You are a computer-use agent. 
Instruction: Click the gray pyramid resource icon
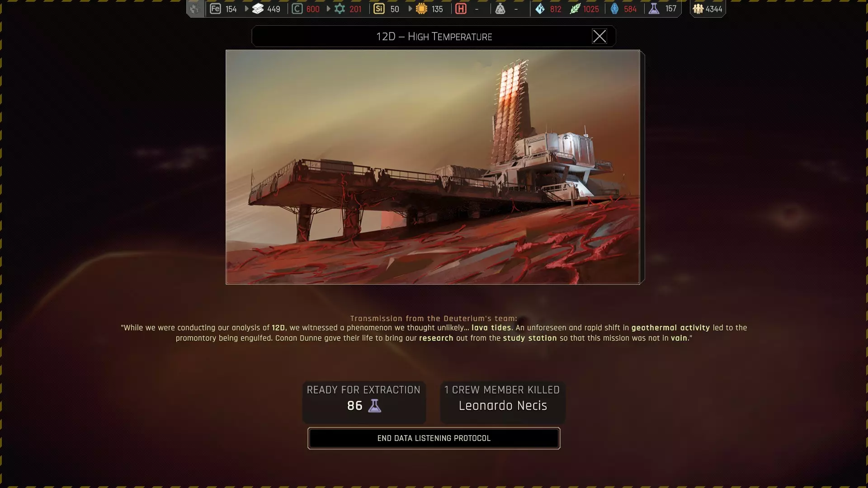coord(500,9)
